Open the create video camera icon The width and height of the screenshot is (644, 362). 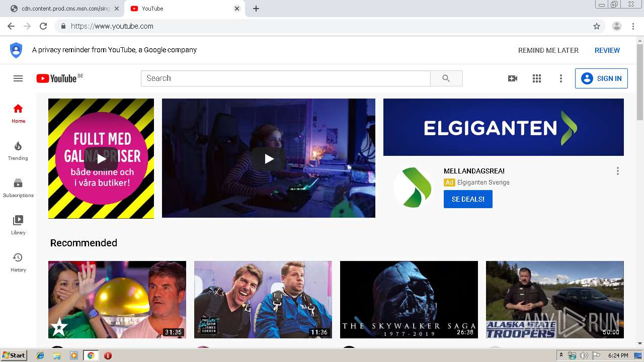click(x=513, y=78)
